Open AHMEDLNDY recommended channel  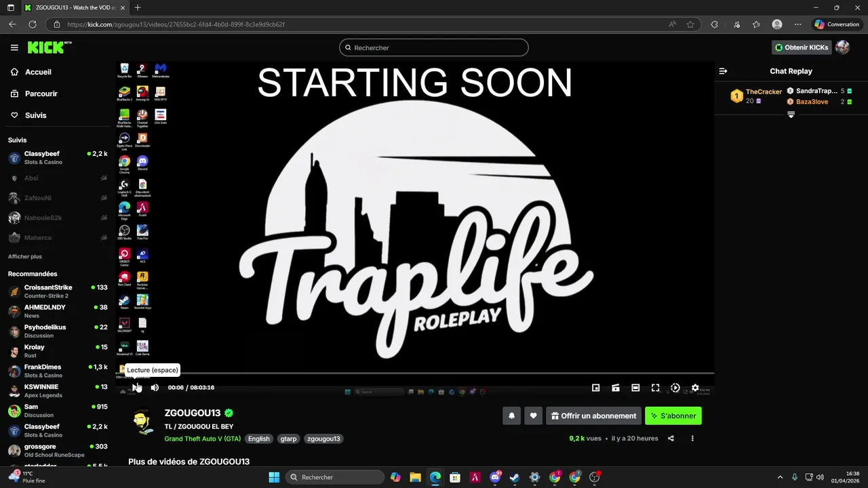[58, 311]
